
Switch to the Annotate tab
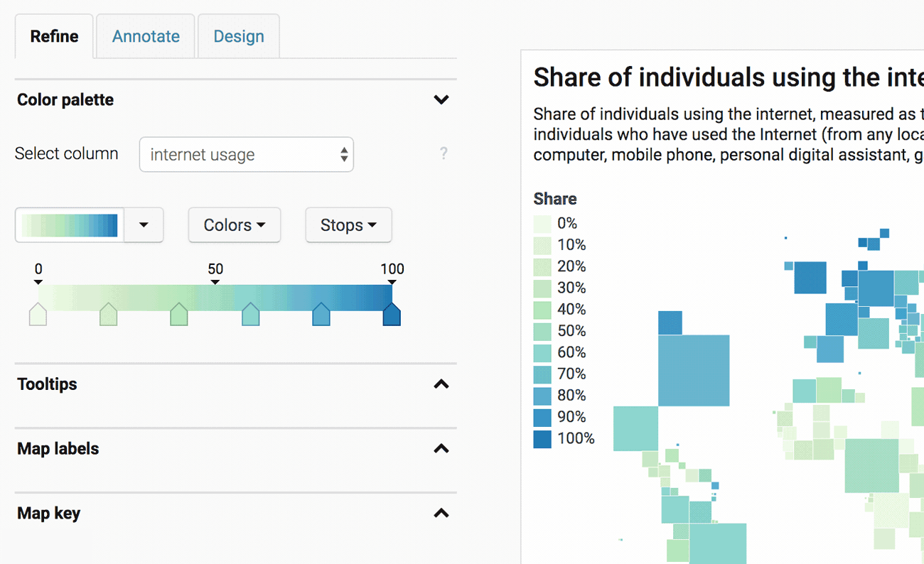145,36
